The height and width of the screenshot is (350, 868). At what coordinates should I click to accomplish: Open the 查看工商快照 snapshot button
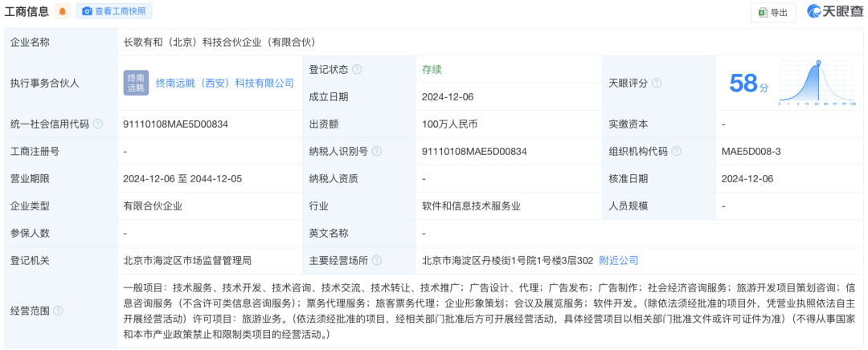114,11
